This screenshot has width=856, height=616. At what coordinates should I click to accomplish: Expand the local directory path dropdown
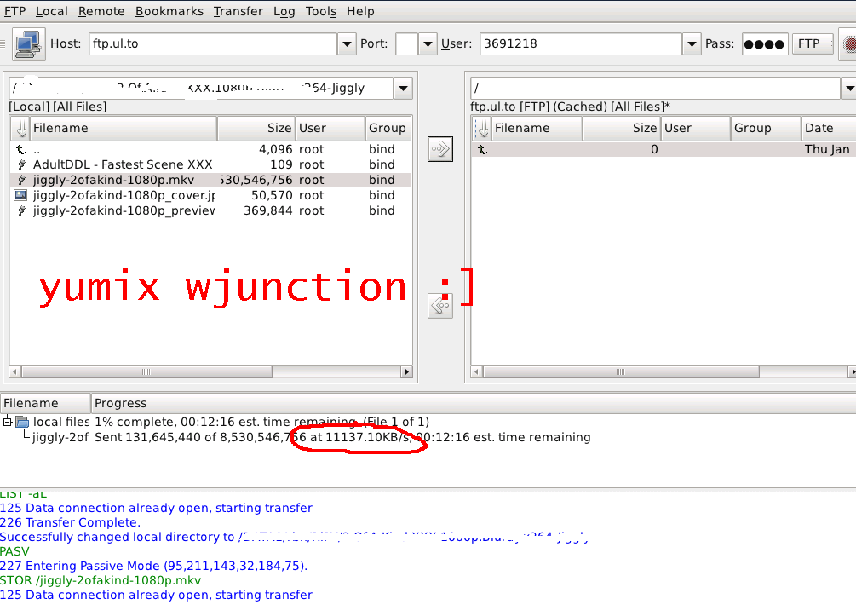tap(403, 89)
